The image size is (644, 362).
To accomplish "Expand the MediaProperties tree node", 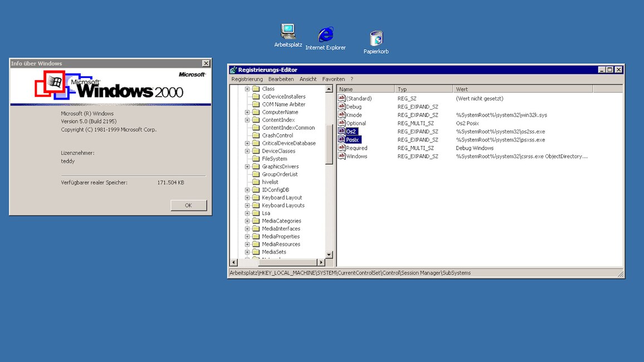I will pyautogui.click(x=247, y=237).
